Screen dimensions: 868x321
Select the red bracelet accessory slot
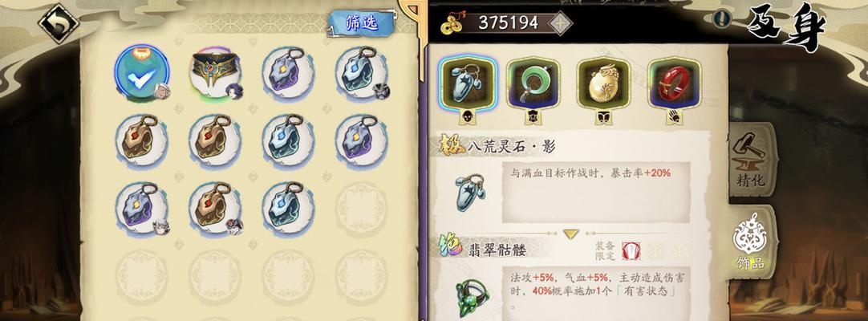[x=674, y=84]
